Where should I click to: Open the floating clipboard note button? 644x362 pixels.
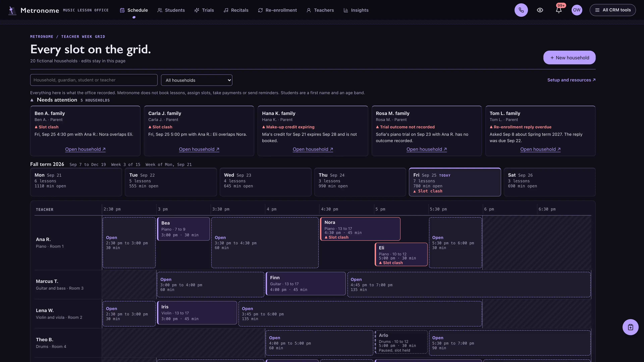[630, 327]
